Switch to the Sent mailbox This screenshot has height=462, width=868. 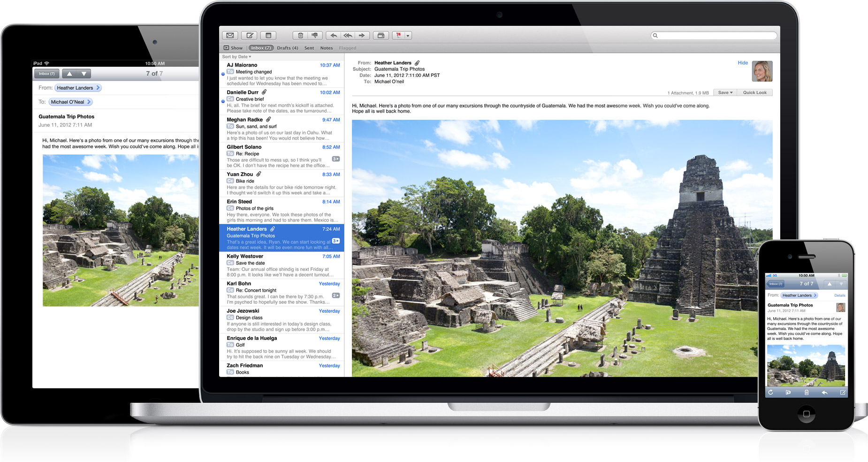tap(309, 48)
